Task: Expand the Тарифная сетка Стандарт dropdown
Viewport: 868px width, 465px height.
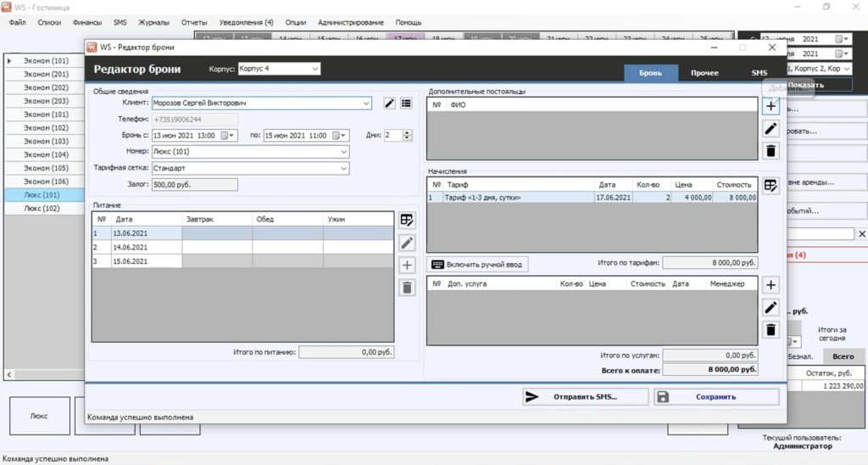Action: click(x=344, y=168)
